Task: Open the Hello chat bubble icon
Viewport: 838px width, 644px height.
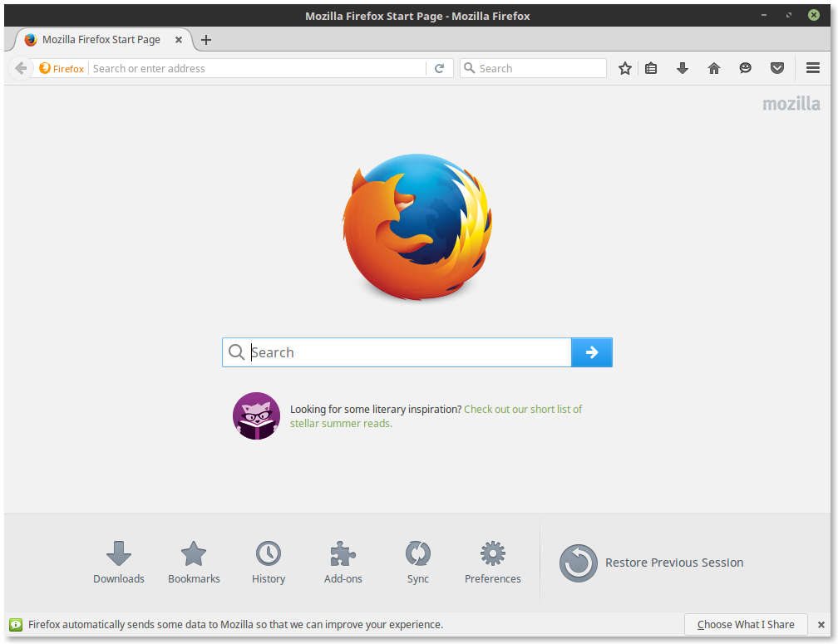Action: coord(746,68)
